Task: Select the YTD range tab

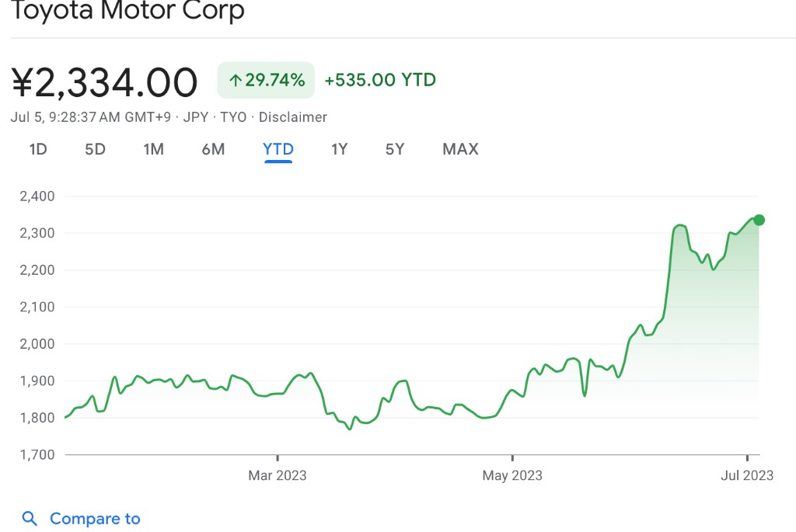Action: tap(278, 149)
